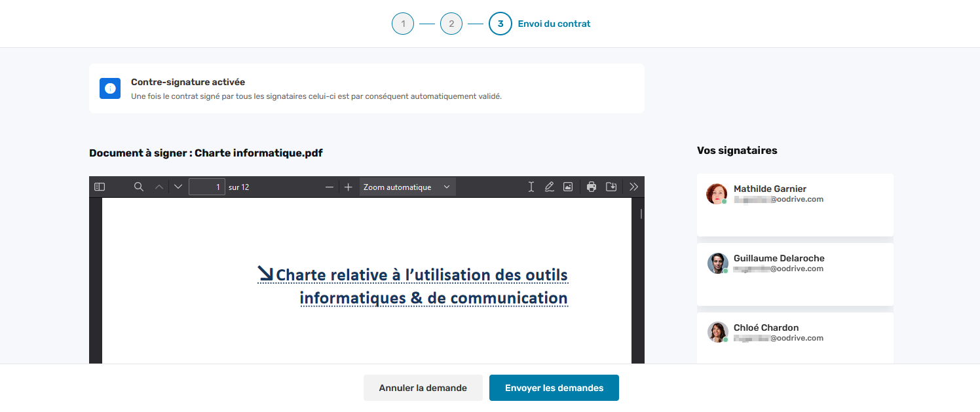
Task: Toggle the PDF viewer sidebar
Action: (x=100, y=187)
